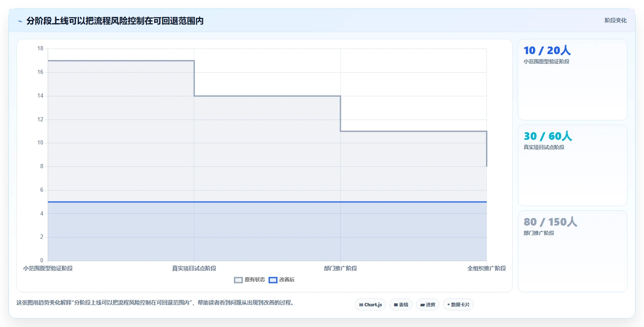The width and height of the screenshot is (644, 327).
Task: Select the 10 / 20人 data card
Action: (572, 80)
